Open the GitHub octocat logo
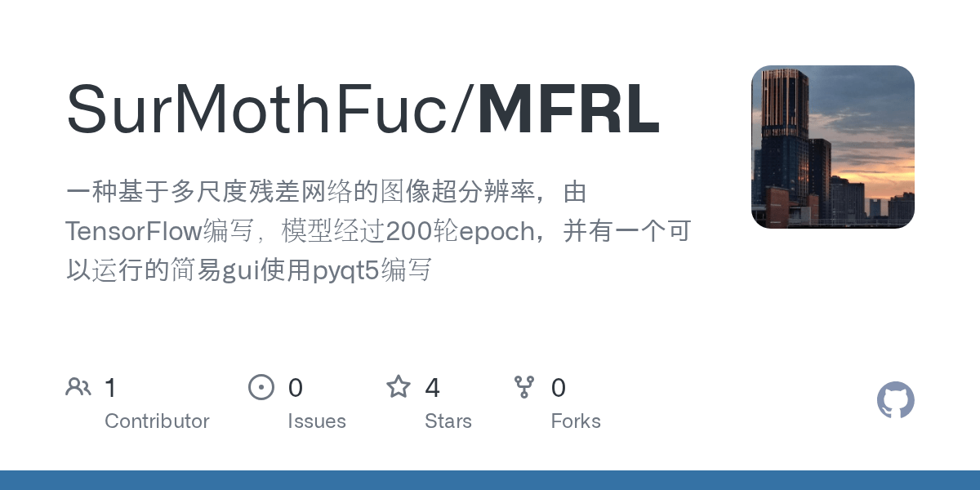The image size is (980, 490). click(x=896, y=400)
